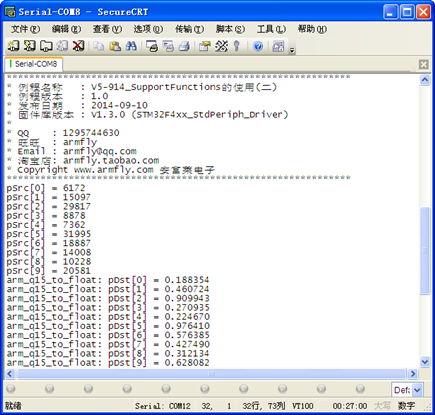Click the Paste clipboard icon
This screenshot has width=435, height=415.
[115, 46]
